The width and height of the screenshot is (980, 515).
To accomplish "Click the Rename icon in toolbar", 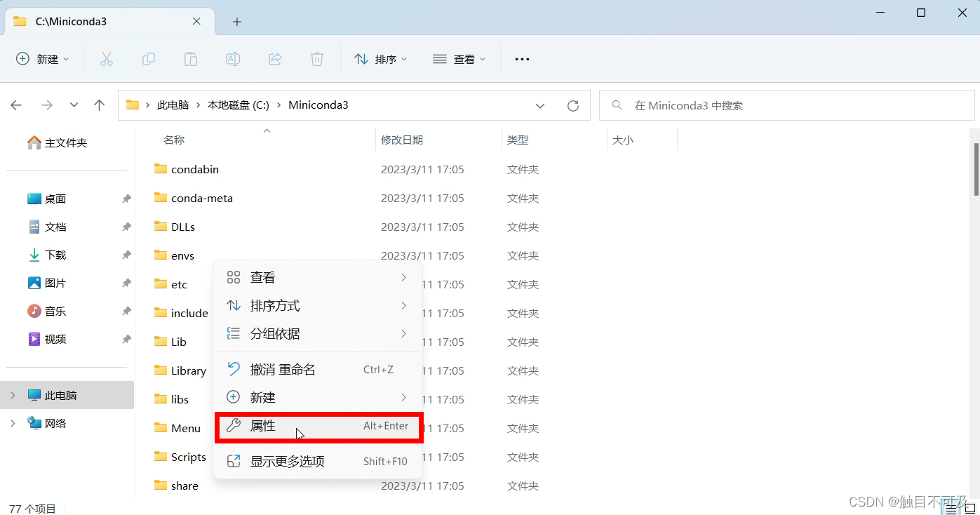I will click(x=233, y=60).
